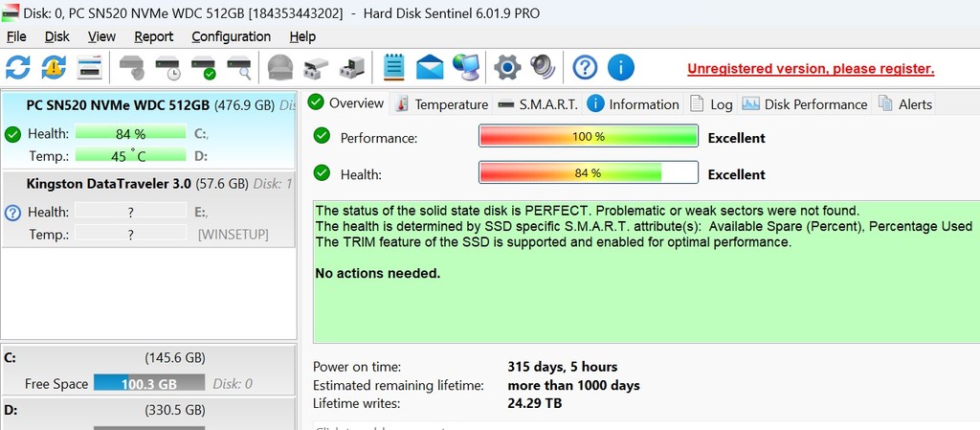Switch to the S.M.A.R.T. tab
The image size is (980, 430).
[x=538, y=104]
